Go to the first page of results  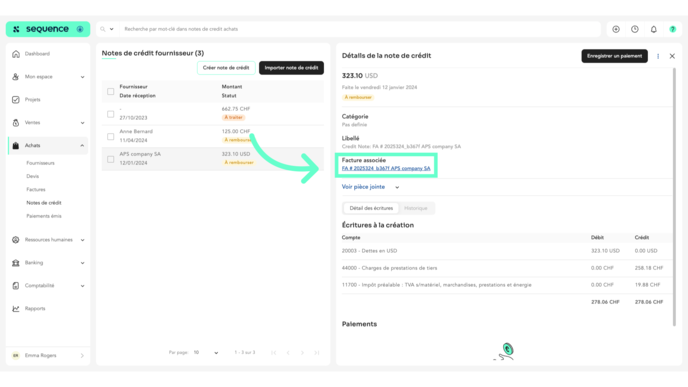coord(274,353)
